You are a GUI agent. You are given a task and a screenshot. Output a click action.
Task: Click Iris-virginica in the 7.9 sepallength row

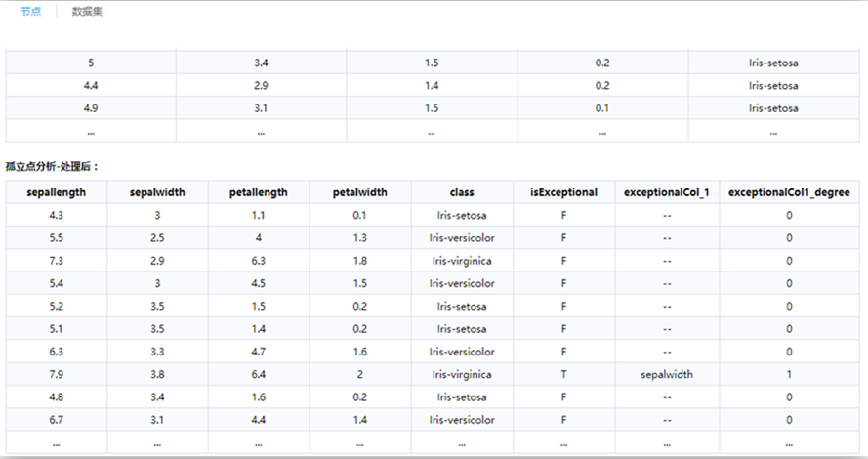click(462, 373)
